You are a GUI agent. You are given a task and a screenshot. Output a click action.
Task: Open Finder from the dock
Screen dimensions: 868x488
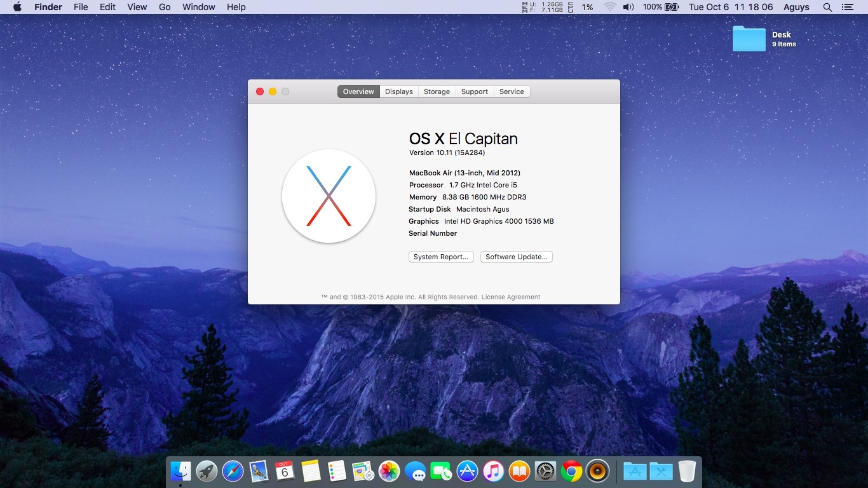click(x=180, y=471)
